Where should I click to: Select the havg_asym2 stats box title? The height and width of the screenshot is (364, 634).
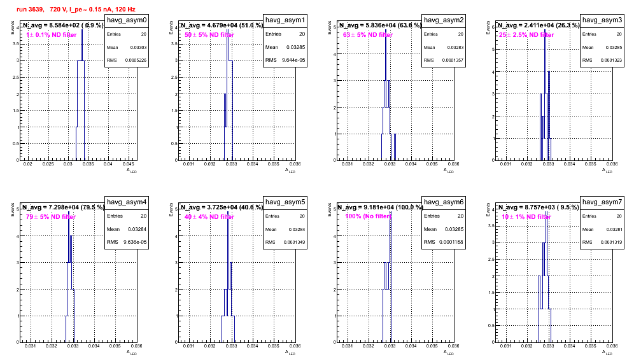[444, 20]
